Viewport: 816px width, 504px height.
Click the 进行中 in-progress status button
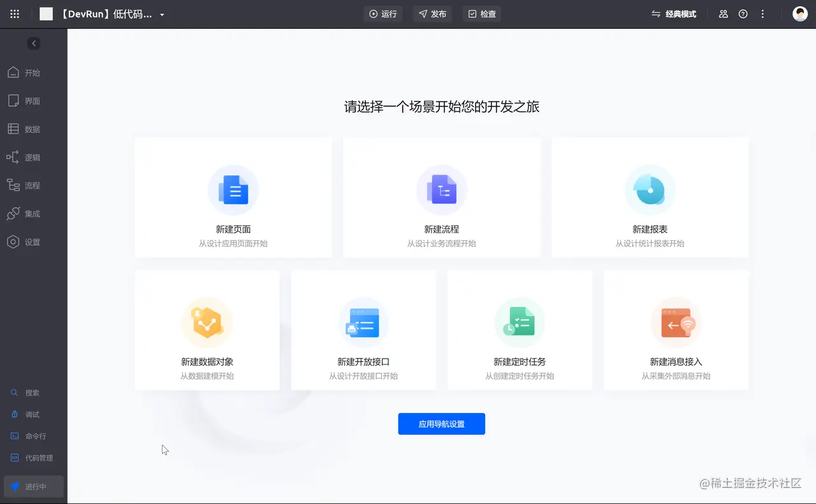coord(34,486)
